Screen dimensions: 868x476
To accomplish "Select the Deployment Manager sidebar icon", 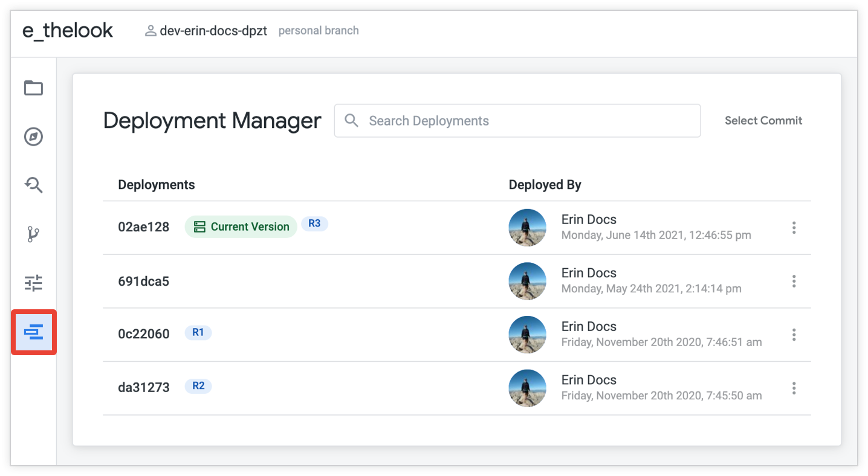I will point(33,332).
